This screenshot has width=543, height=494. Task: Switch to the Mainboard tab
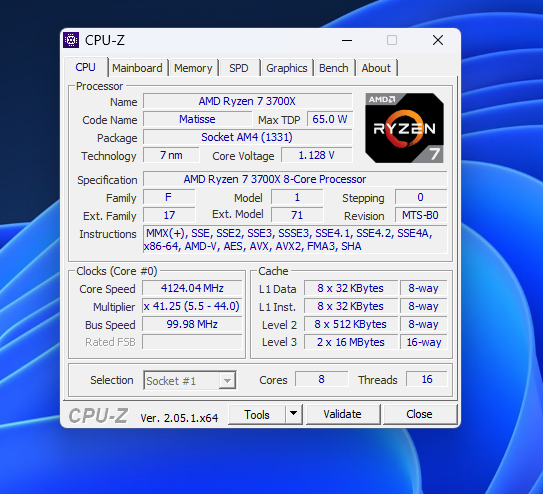click(x=137, y=68)
